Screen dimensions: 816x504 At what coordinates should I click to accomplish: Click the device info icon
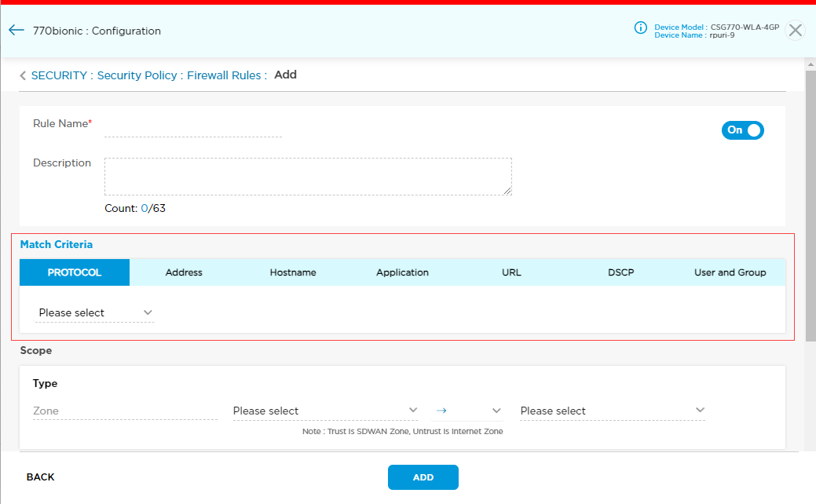(641, 28)
